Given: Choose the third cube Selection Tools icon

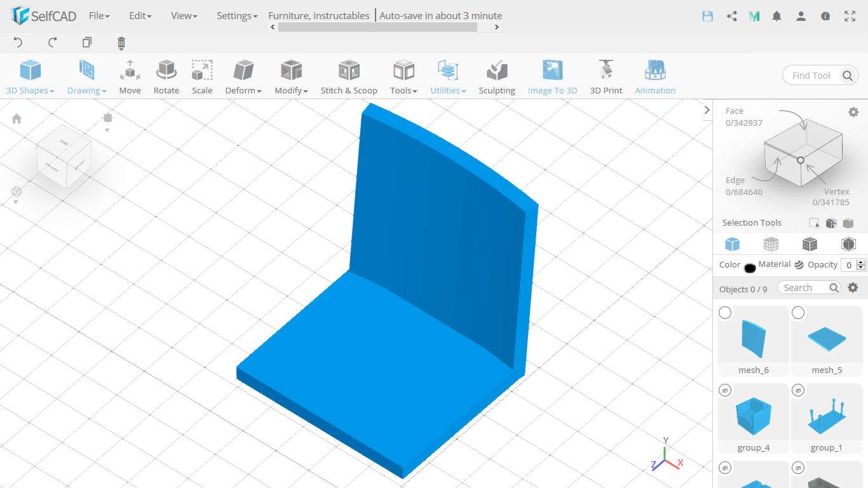Looking at the screenshot, I should point(848,223).
